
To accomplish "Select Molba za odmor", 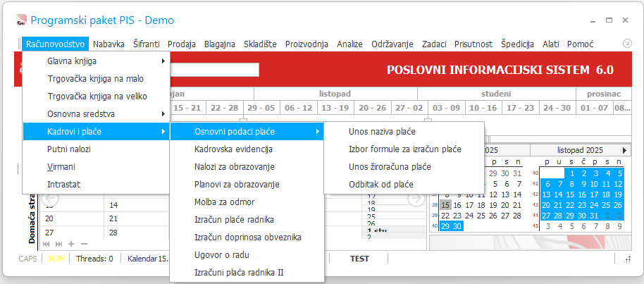I will pyautogui.click(x=247, y=202).
